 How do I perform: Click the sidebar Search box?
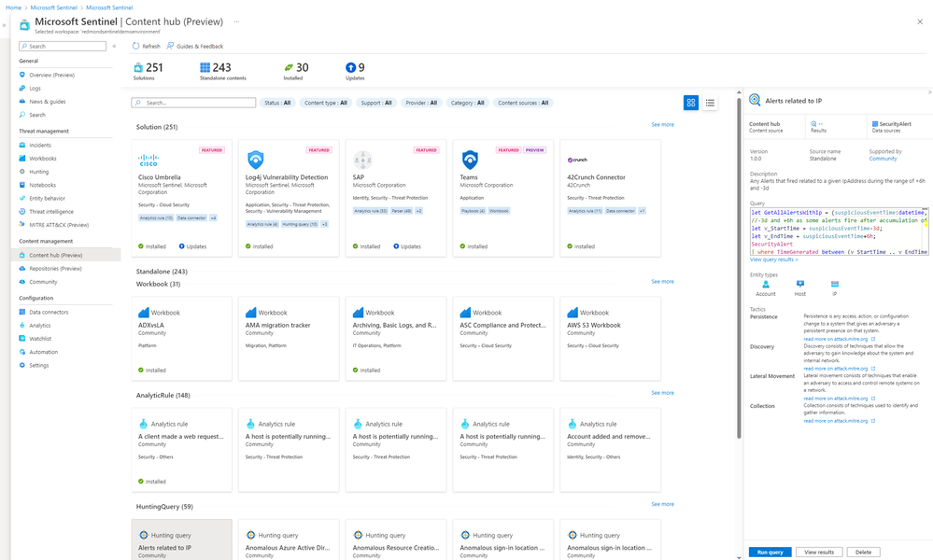(x=63, y=46)
